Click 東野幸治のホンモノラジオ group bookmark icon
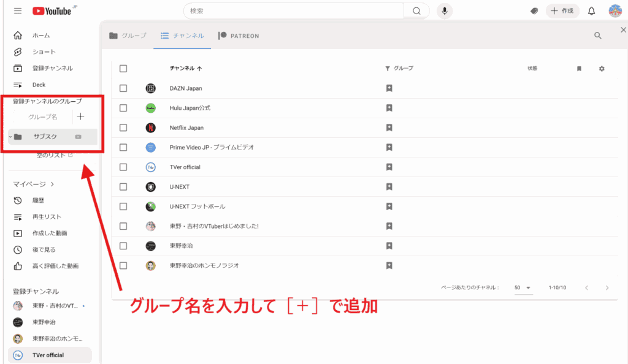The height and width of the screenshot is (364, 628). [x=389, y=265]
